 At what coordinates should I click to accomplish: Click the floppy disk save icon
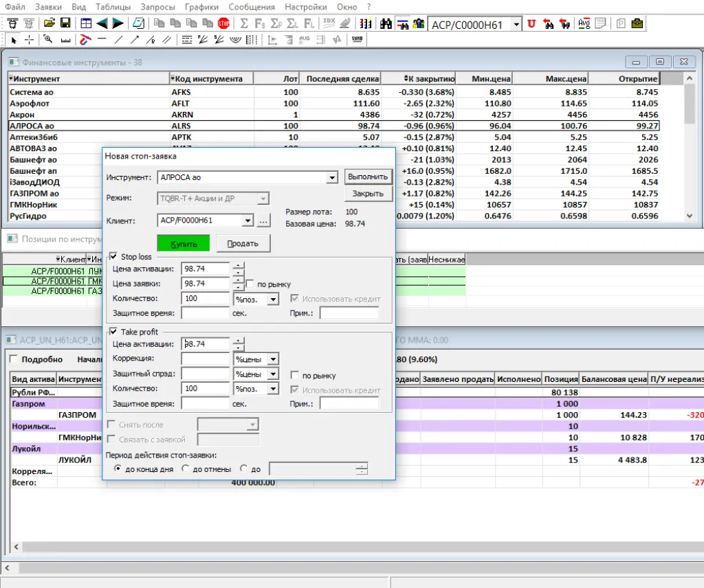pos(65,24)
